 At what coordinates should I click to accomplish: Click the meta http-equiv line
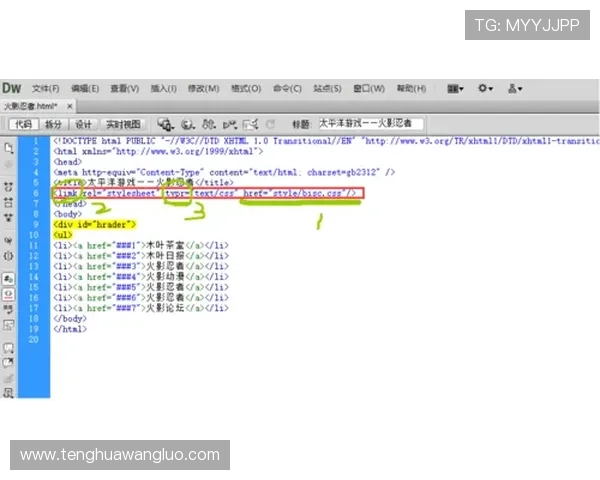224,172
